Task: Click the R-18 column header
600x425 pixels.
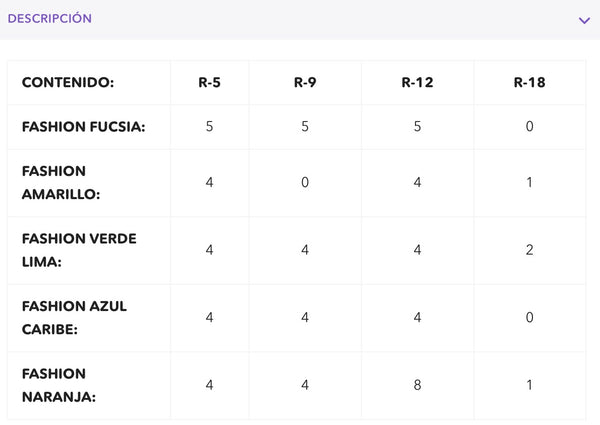Action: pos(529,82)
